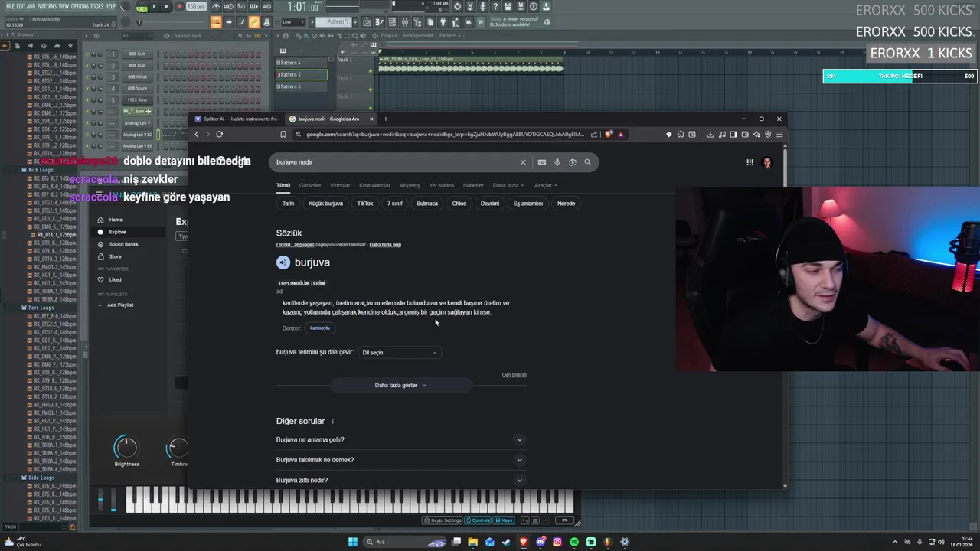Collapse the Perc Loops folder in browser
The height and width of the screenshot is (551, 980).
click(x=40, y=308)
